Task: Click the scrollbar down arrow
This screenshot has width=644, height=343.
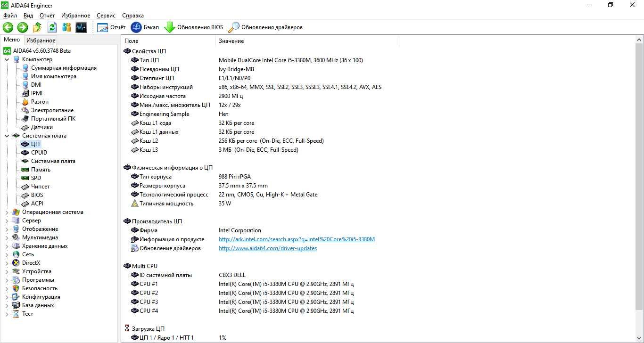Action: pyautogui.click(x=639, y=338)
